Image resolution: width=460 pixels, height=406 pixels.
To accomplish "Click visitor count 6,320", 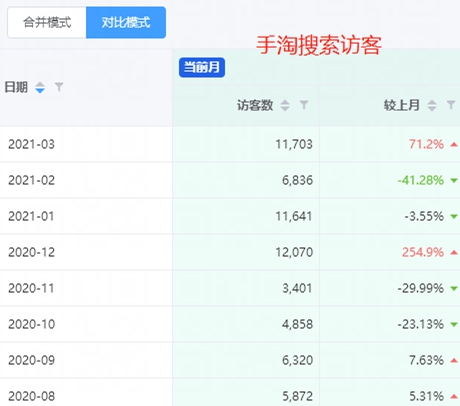I will click(297, 360).
